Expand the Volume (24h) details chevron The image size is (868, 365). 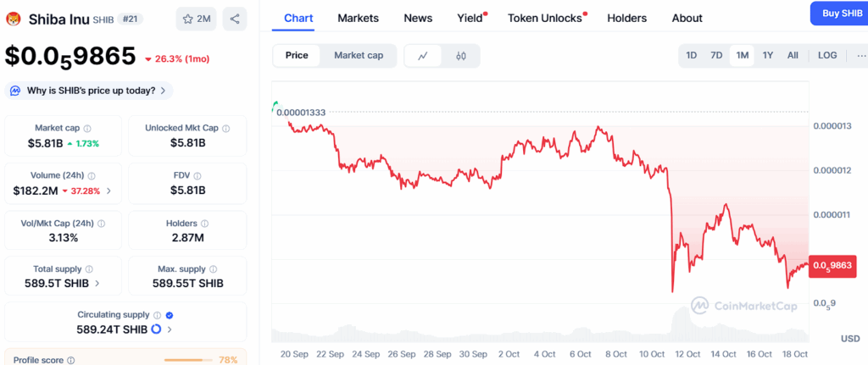108,191
